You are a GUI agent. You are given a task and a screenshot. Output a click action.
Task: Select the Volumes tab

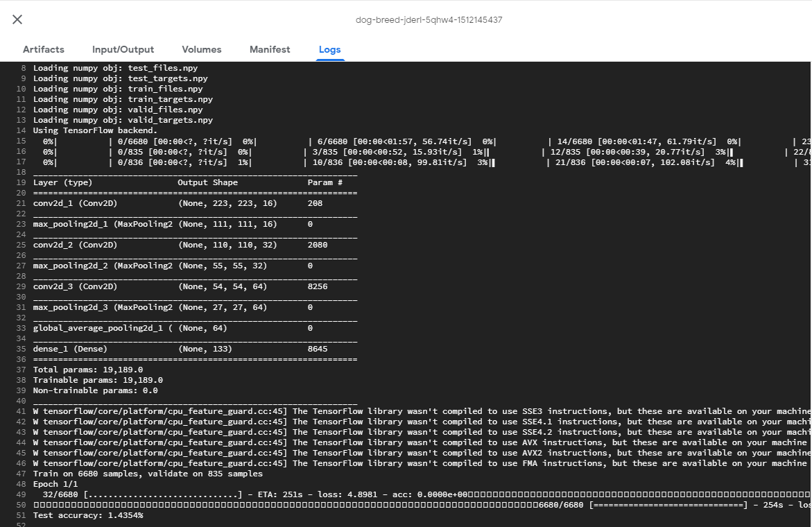point(202,49)
